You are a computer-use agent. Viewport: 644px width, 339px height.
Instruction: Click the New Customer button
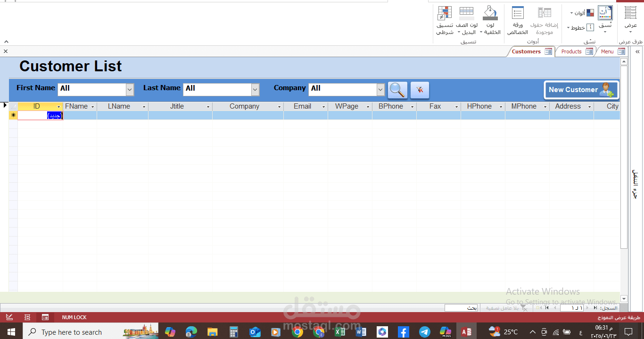click(581, 90)
